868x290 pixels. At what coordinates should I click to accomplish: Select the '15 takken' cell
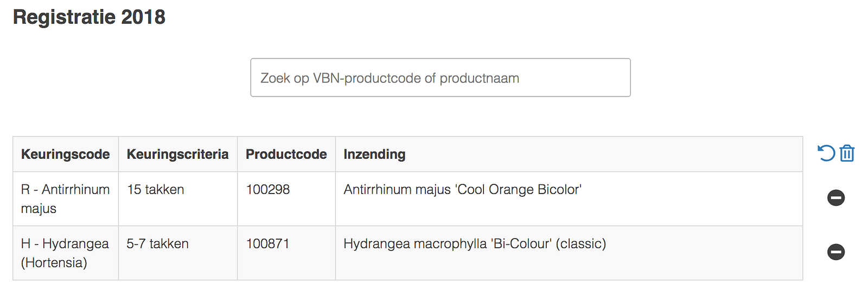(156, 190)
